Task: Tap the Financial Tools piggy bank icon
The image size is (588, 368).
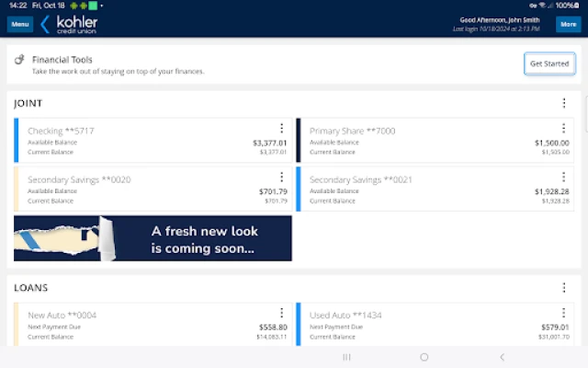Action: coord(19,60)
